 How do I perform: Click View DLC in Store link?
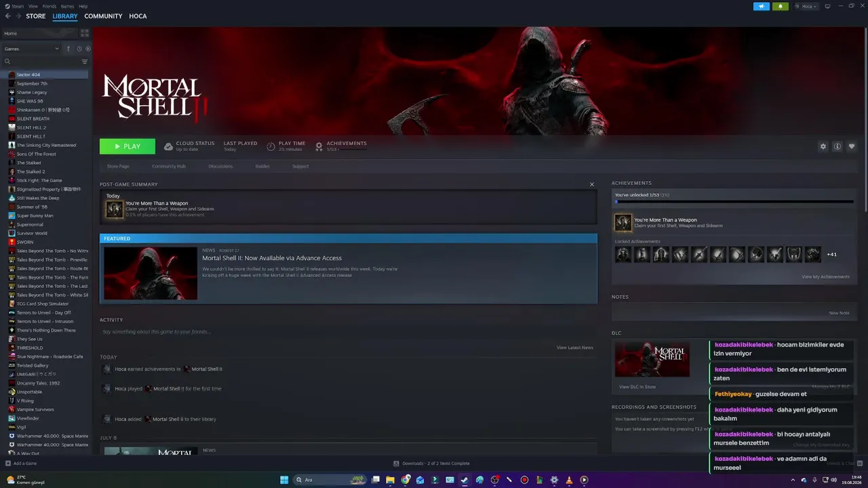[x=637, y=387]
